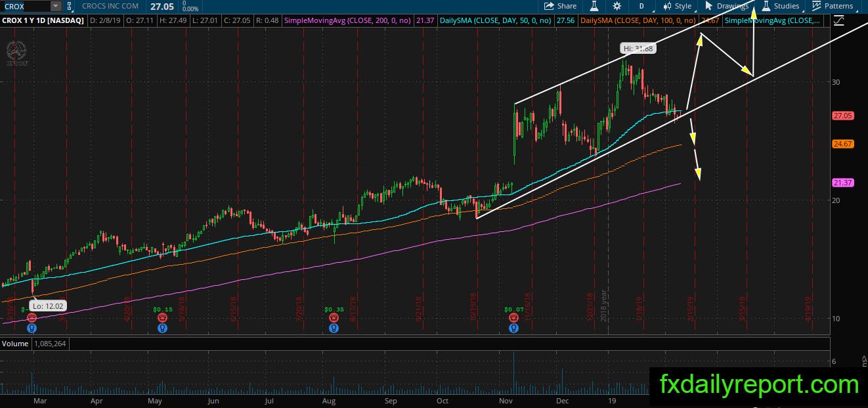Click the 1,085,264 volume value
This screenshot has height=408, width=868.
[x=49, y=344]
